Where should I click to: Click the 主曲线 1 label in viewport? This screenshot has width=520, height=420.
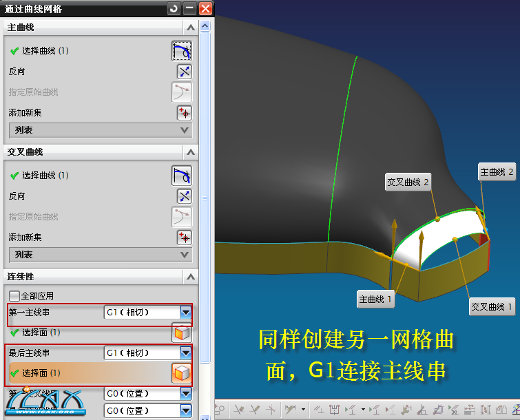(x=376, y=300)
